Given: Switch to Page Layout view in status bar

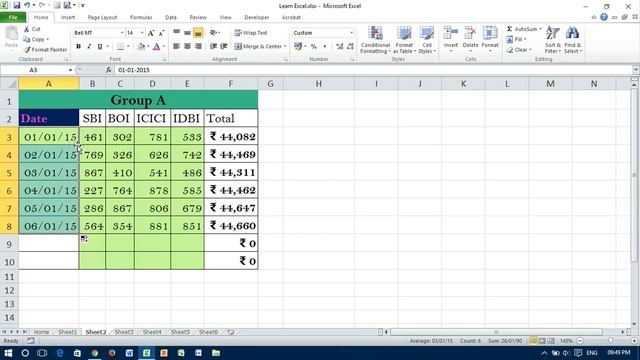Looking at the screenshot, I should pos(542,341).
